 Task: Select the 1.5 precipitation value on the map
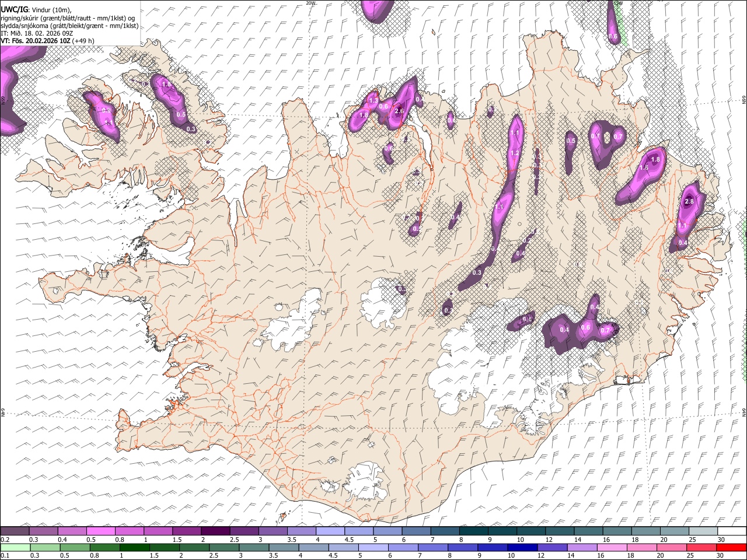click(644, 167)
